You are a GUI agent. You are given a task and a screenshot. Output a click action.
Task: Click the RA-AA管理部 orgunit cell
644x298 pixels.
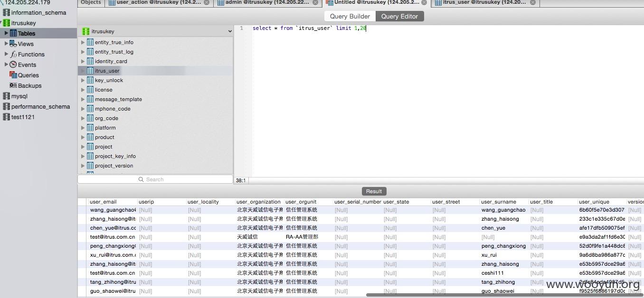(308, 237)
